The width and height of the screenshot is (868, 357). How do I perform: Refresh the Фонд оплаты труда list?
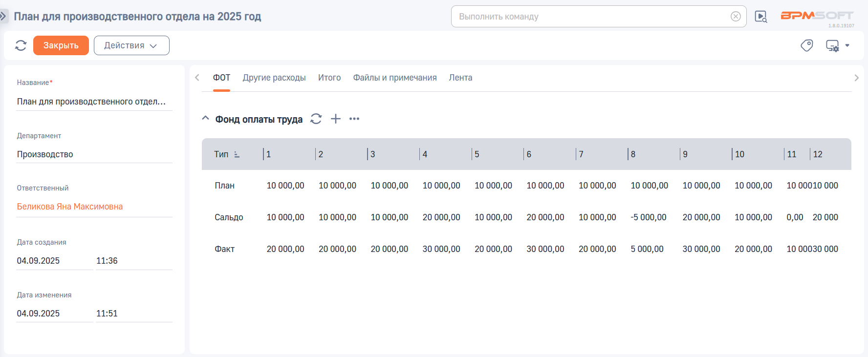coord(316,119)
